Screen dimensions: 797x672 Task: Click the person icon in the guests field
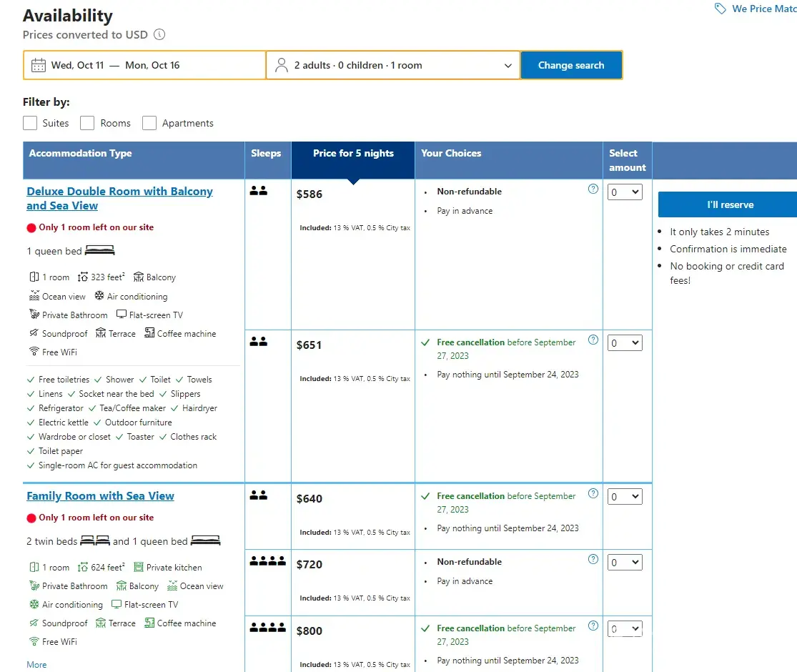tap(281, 65)
